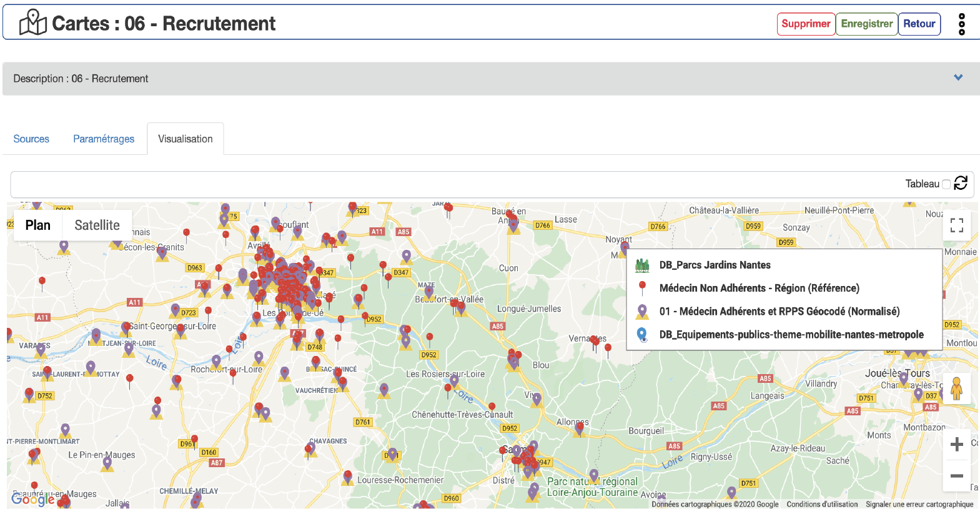Click the Supprimer button

(x=806, y=24)
